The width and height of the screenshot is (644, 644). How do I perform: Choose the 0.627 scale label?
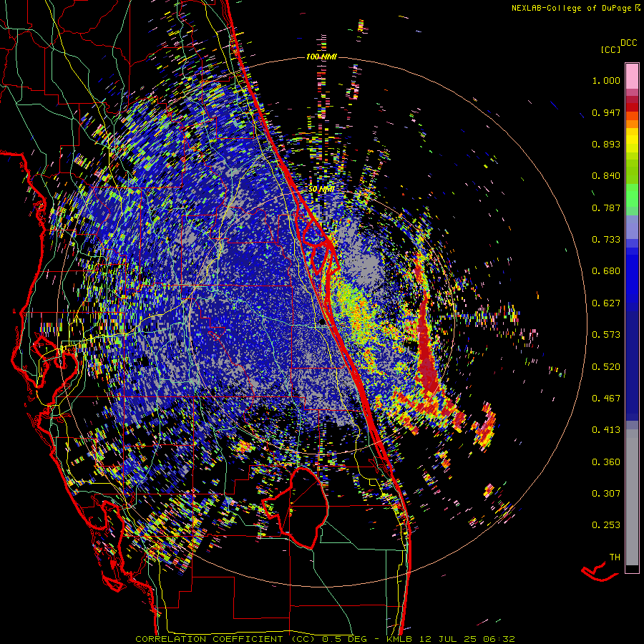(x=606, y=303)
